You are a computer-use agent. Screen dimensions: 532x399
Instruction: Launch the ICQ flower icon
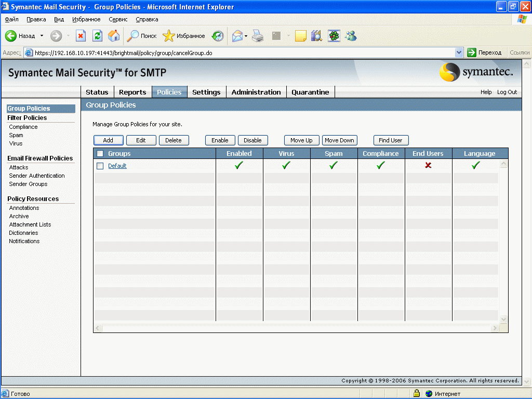pyautogui.click(x=334, y=36)
